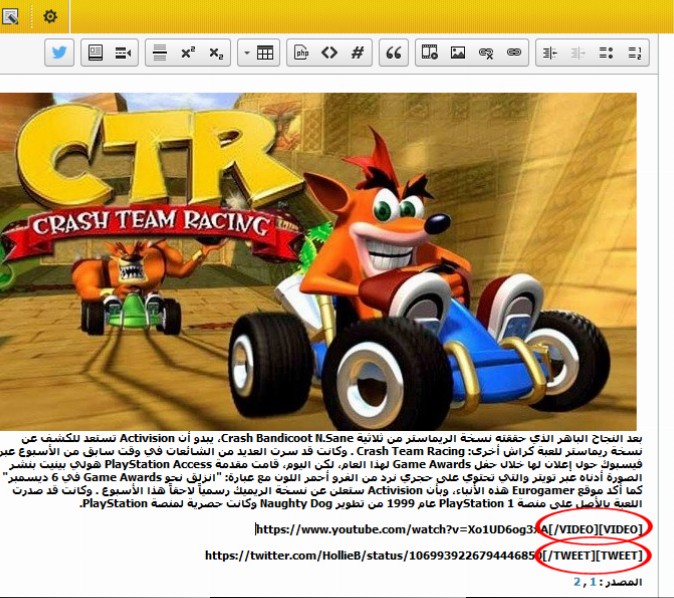Click the hash inline code icon
Viewport: 674px width, 598px height.
pyautogui.click(x=358, y=53)
